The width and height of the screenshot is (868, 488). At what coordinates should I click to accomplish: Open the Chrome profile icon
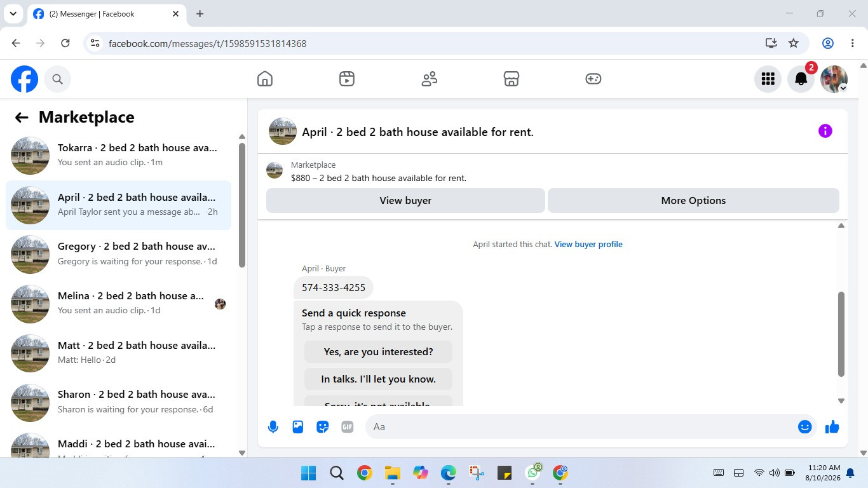click(828, 43)
